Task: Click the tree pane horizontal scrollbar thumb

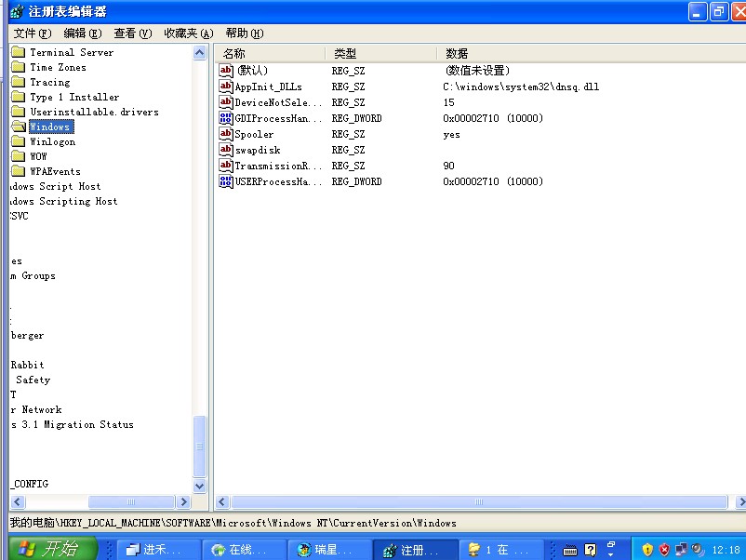Action: click(x=131, y=501)
